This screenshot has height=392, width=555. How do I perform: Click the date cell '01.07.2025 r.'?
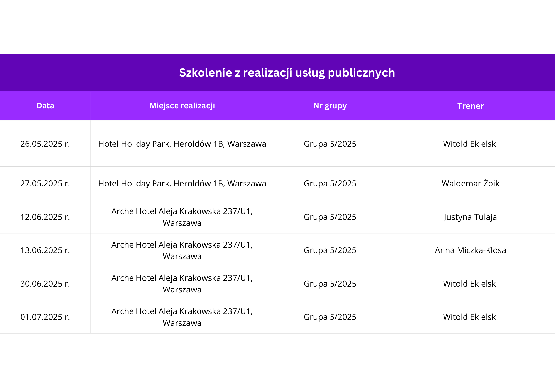pyautogui.click(x=45, y=317)
